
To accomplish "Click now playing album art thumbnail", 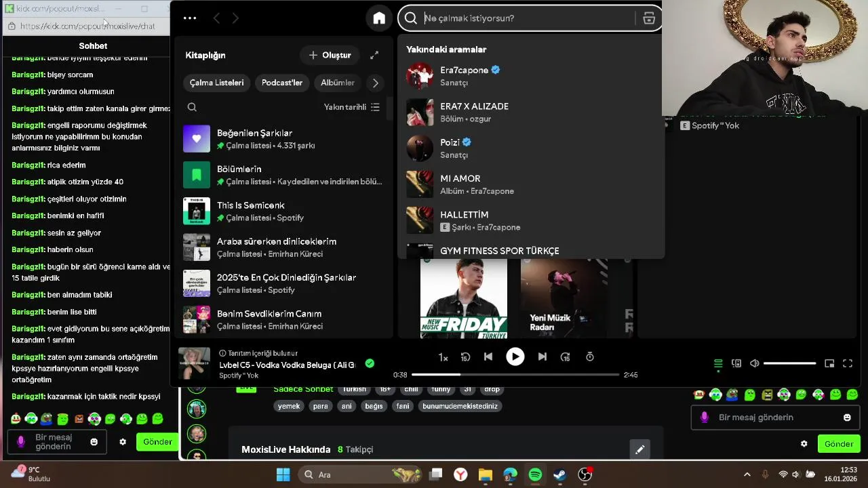I will click(194, 363).
